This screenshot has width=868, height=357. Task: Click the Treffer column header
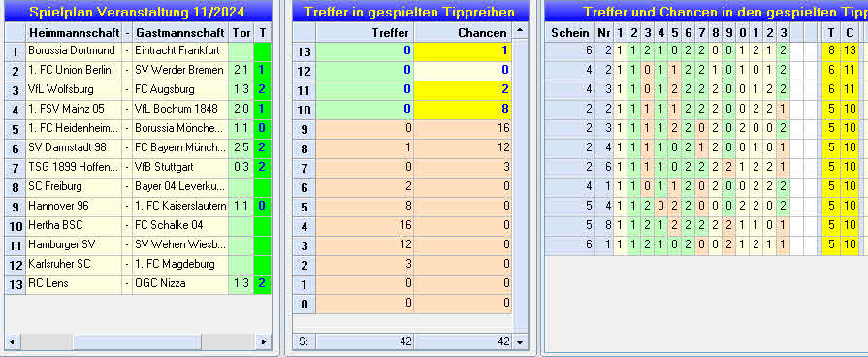pyautogui.click(x=365, y=32)
